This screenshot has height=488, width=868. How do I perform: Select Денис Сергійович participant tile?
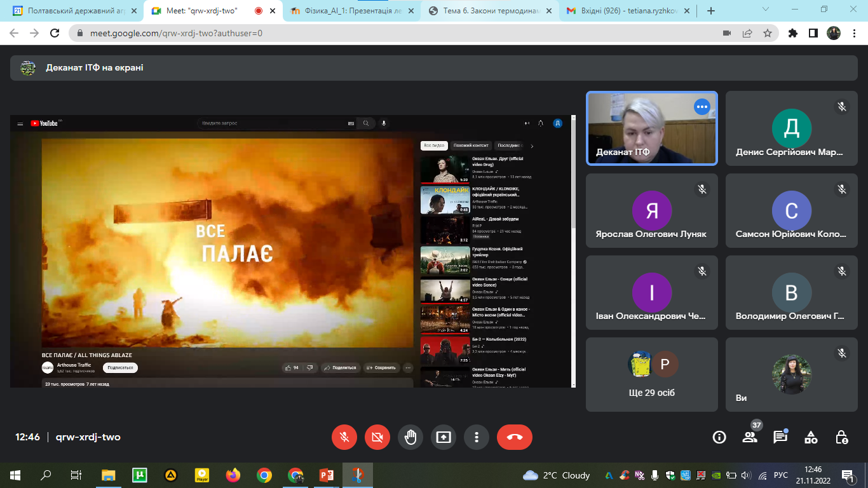791,128
